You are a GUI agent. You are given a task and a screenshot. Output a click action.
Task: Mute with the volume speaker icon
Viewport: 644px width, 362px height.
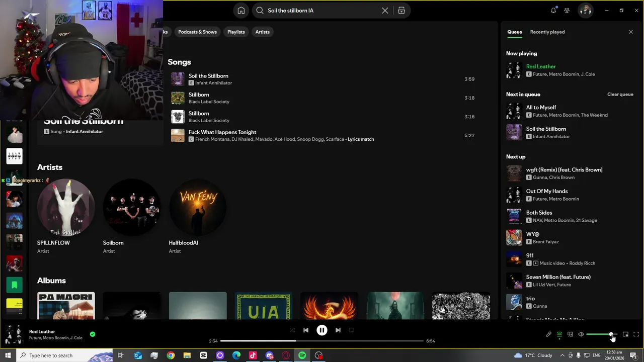pyautogui.click(x=581, y=334)
